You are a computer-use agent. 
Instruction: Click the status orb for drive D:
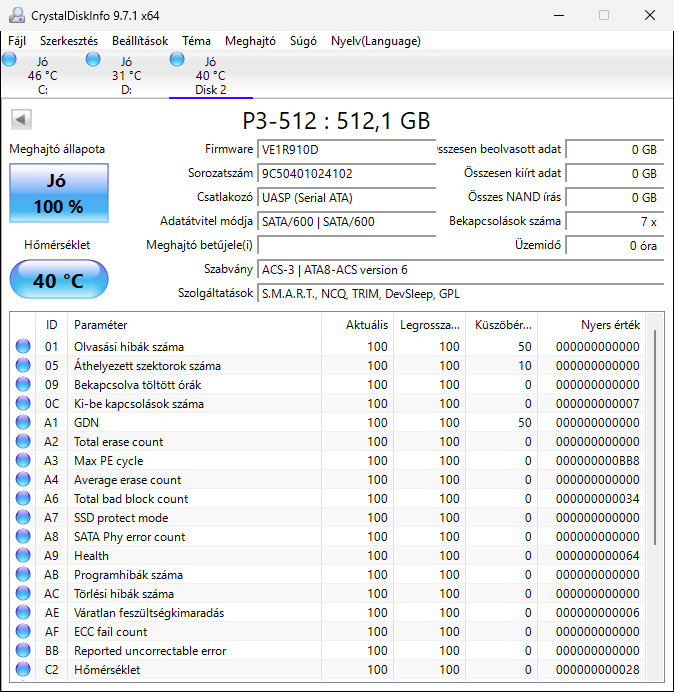pyautogui.click(x=93, y=59)
